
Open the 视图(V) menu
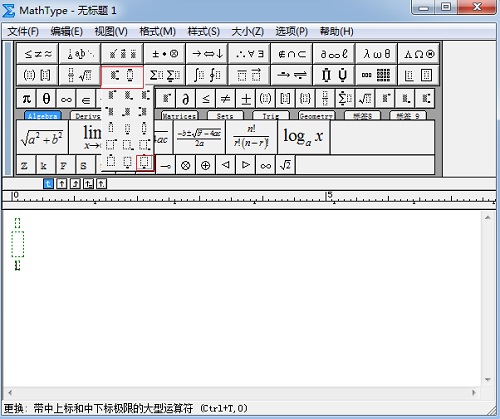[x=111, y=32]
